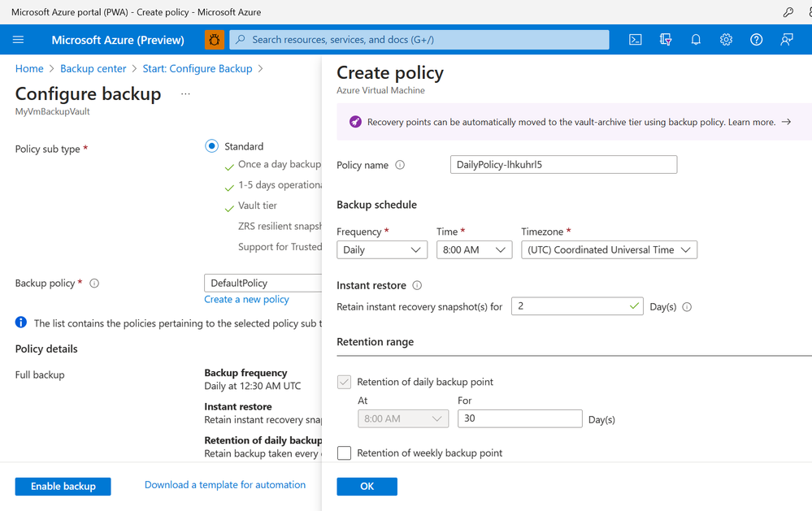Open the notifications bell
Image resolution: width=812 pixels, height=511 pixels.
[696, 40]
